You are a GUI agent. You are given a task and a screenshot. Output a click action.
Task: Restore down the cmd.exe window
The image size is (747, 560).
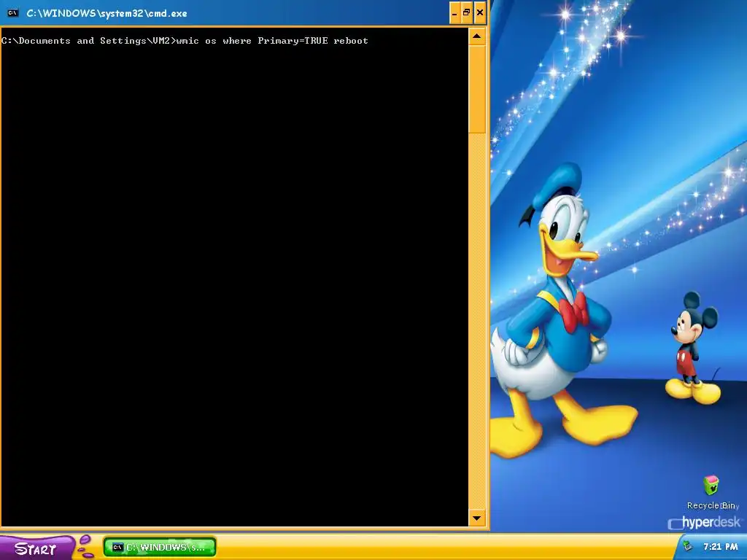[466, 13]
